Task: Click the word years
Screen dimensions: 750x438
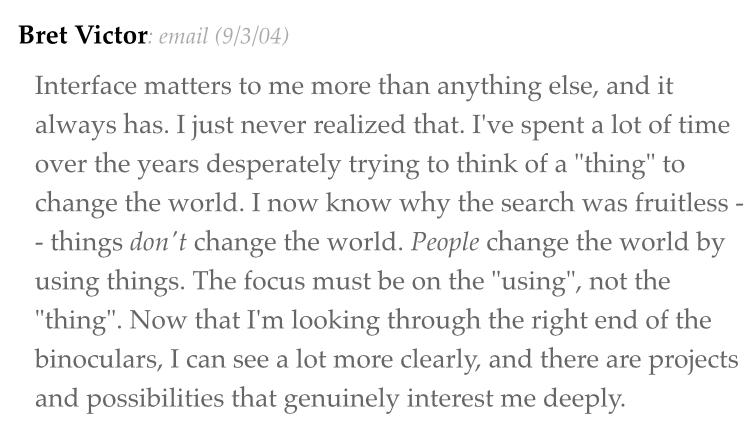Action: pyautogui.click(x=168, y=165)
